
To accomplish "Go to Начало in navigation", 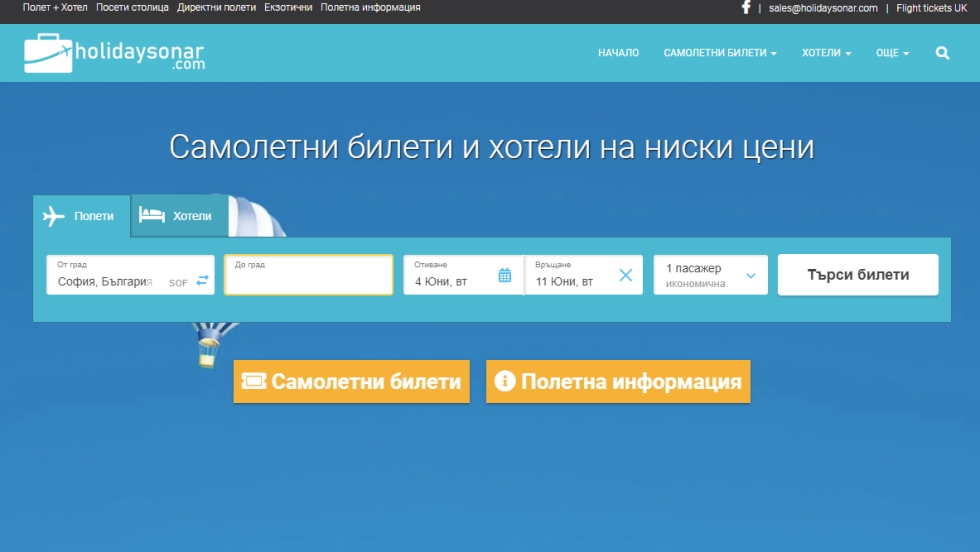I will [618, 53].
